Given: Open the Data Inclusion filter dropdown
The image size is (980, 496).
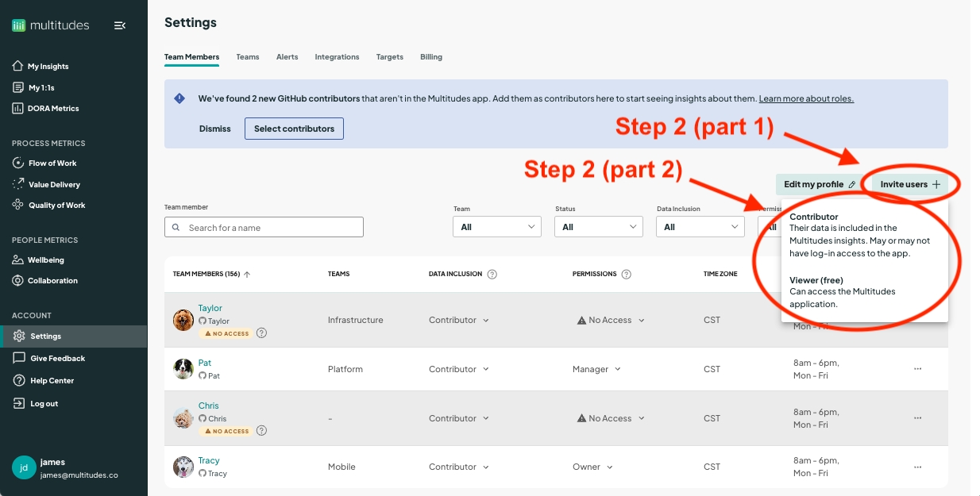Looking at the screenshot, I should point(700,227).
